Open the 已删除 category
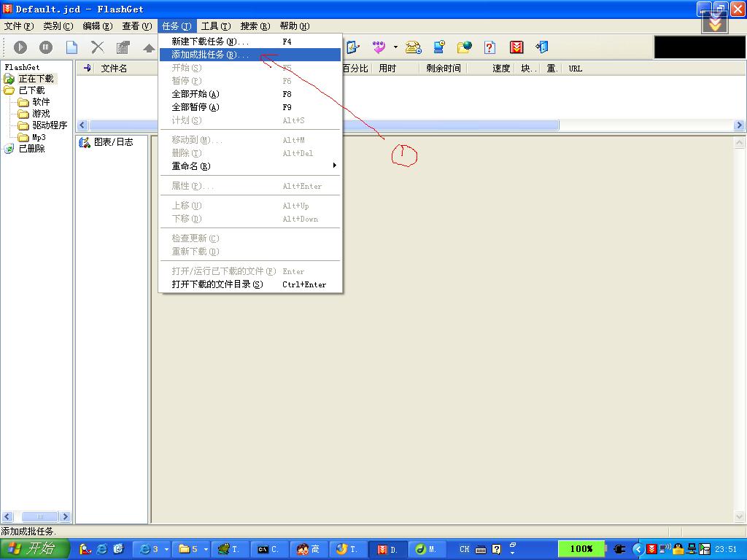Image resolution: width=747 pixels, height=560 pixels. click(x=31, y=148)
